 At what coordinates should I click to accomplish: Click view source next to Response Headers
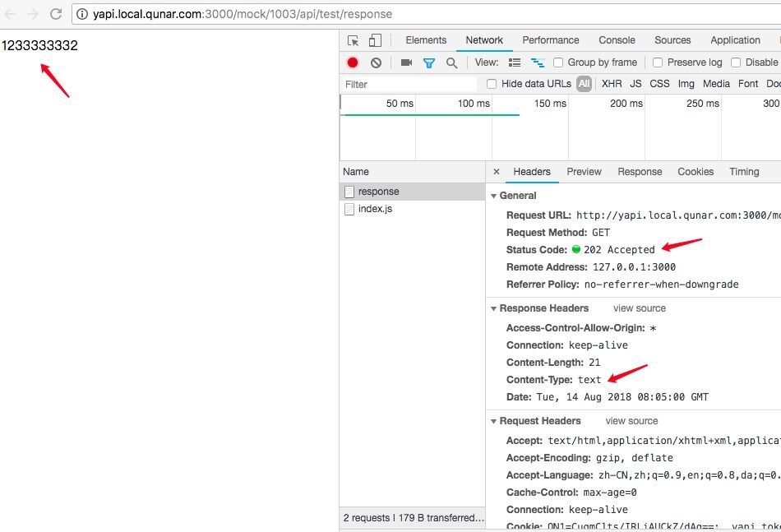coord(640,308)
